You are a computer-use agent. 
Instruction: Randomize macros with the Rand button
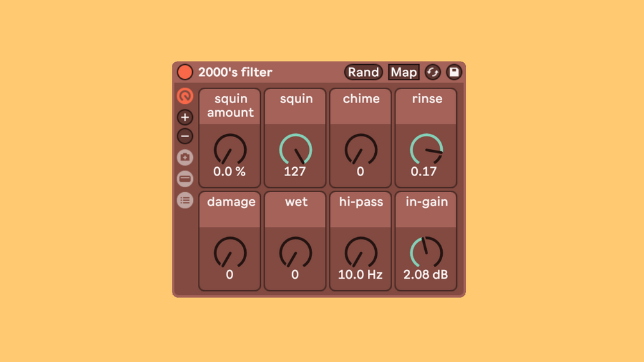coord(363,72)
